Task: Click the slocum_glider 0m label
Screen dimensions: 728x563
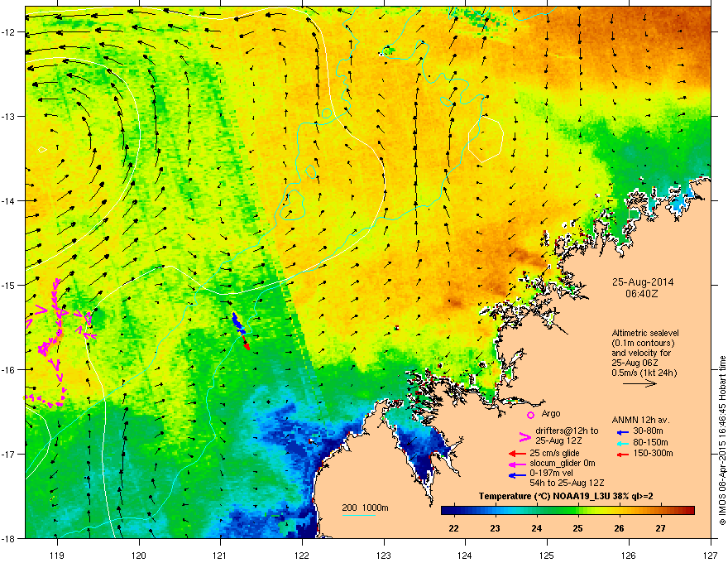Action: (x=563, y=463)
